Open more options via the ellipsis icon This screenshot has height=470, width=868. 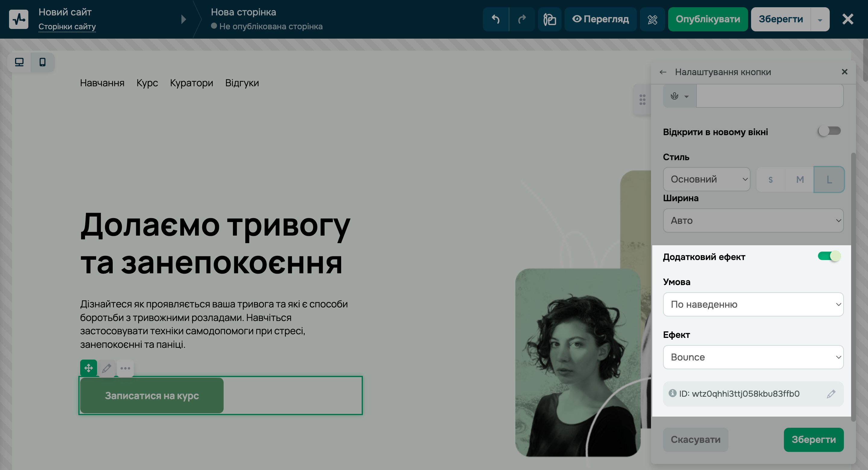125,368
